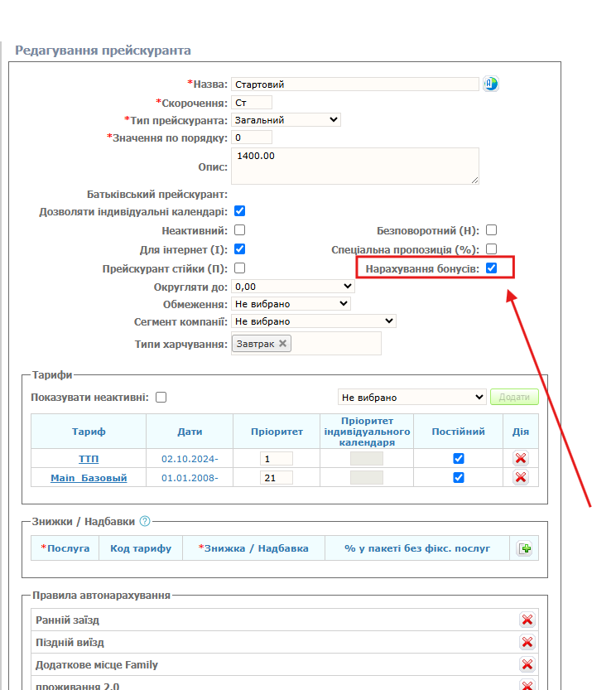Image resolution: width=616 pixels, height=690 pixels.
Task: Open the help icon next to Знижки / Надбавки
Action: [x=145, y=522]
